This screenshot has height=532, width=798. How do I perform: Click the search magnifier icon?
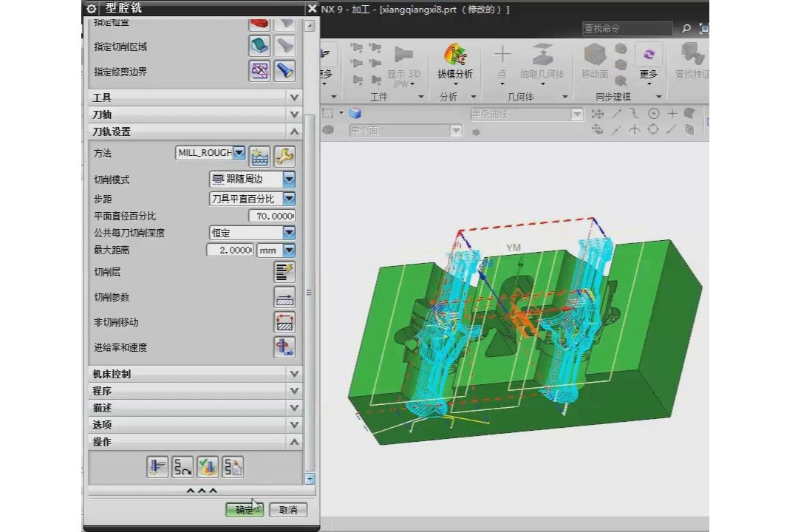[686, 29]
